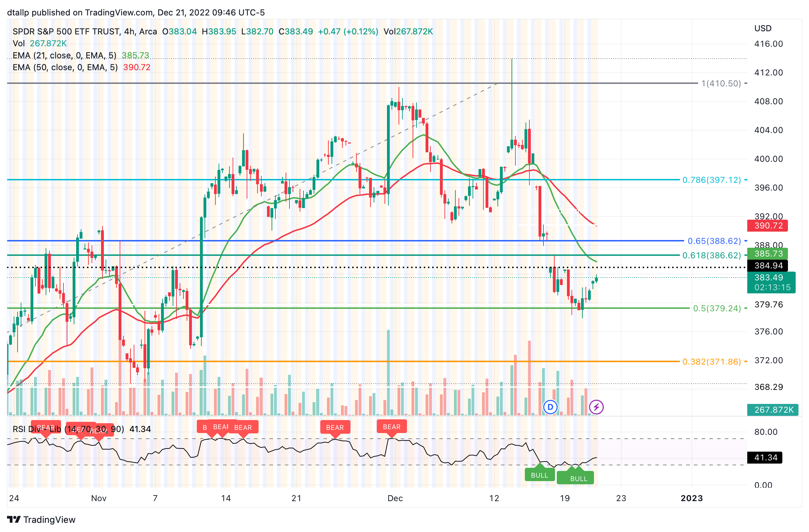Click the red 390.72 EMA price tag
Screen dimensions: 809x532
click(768, 226)
